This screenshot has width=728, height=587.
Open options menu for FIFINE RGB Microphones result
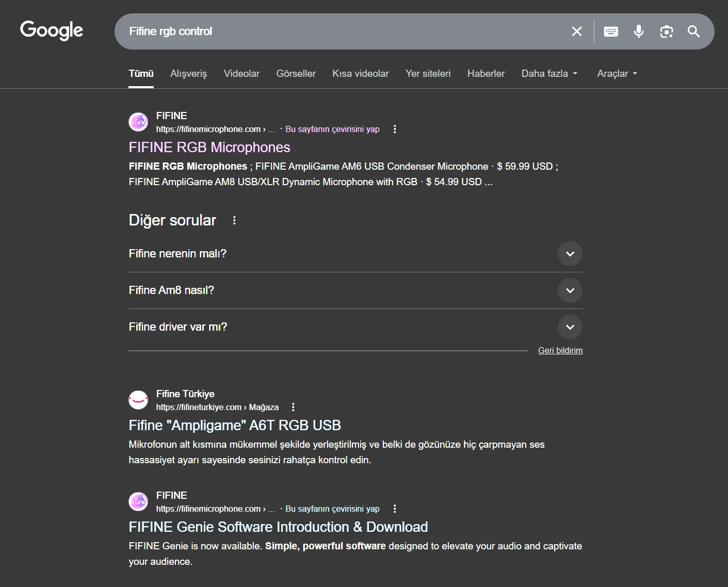pos(395,129)
